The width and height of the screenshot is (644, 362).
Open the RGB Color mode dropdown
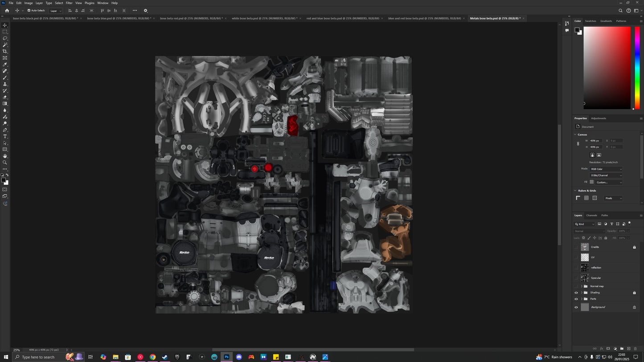pos(606,169)
